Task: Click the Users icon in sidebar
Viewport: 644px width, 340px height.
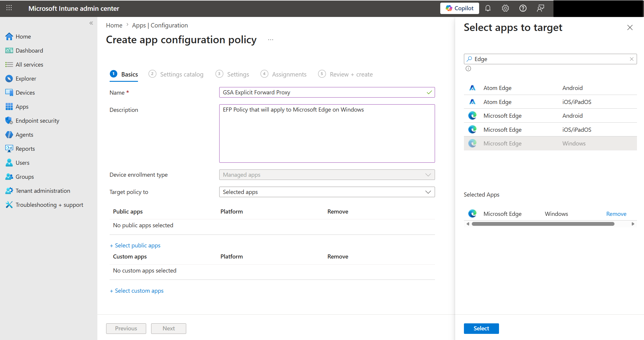Action: point(9,163)
